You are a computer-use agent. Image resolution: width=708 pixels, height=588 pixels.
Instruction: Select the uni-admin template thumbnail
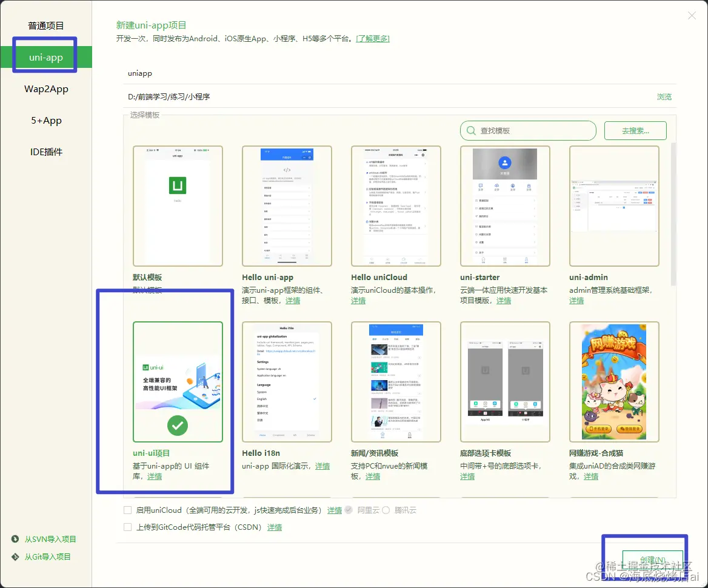pos(614,206)
